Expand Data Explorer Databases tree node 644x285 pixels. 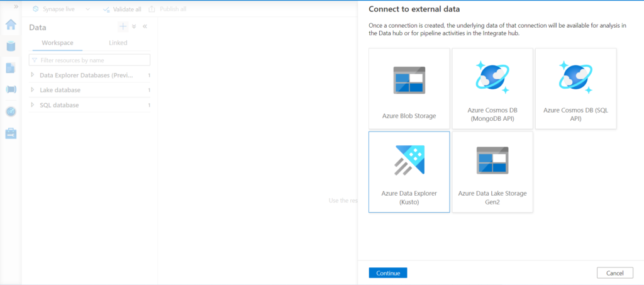tap(33, 75)
